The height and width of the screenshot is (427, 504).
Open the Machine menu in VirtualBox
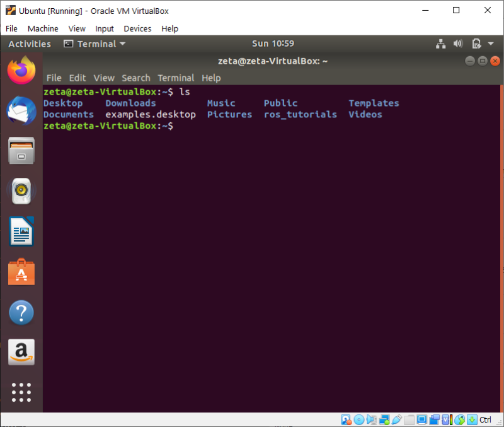(x=43, y=28)
